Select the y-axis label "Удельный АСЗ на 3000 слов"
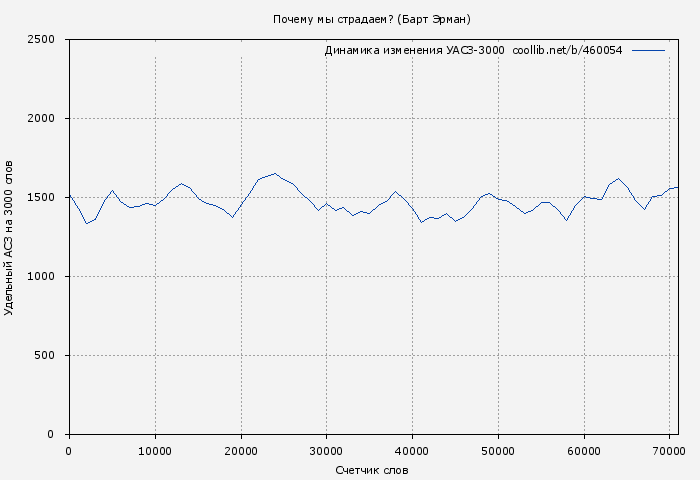 9,237
